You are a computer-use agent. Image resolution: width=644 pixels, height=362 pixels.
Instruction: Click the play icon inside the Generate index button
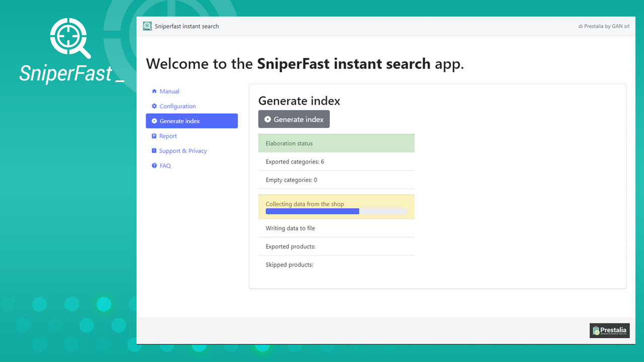click(267, 119)
